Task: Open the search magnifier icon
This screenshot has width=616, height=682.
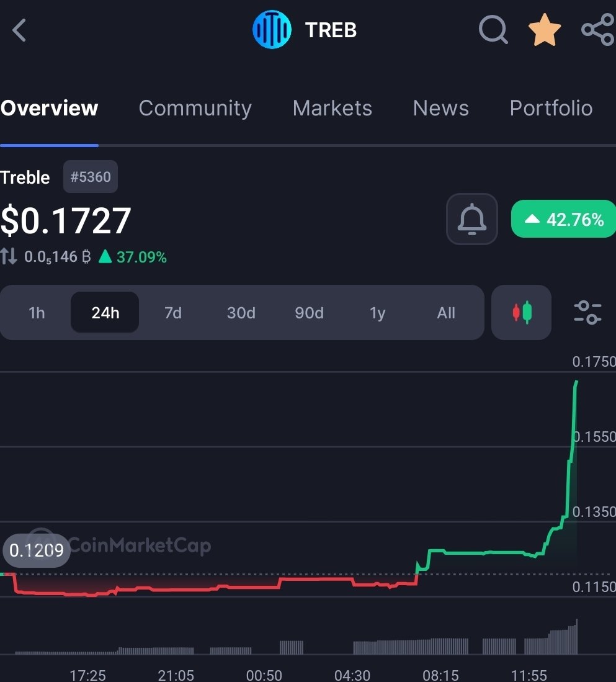Action: point(493,30)
